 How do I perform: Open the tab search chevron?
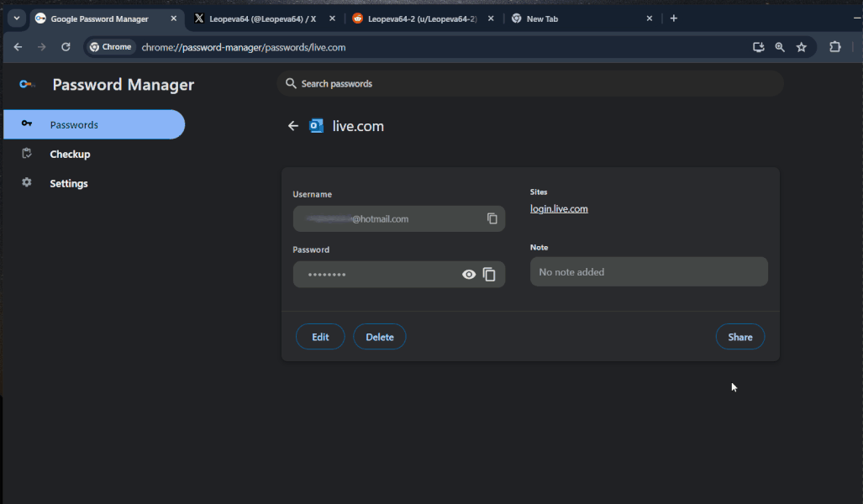(15, 18)
